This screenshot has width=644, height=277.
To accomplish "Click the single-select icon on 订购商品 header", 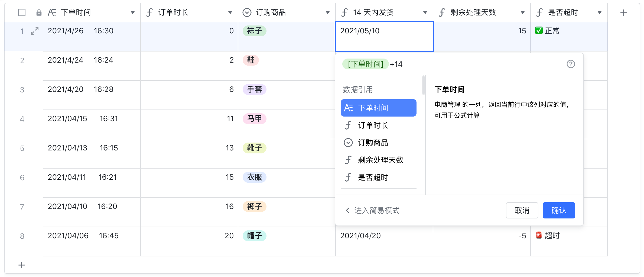I will coord(247,12).
